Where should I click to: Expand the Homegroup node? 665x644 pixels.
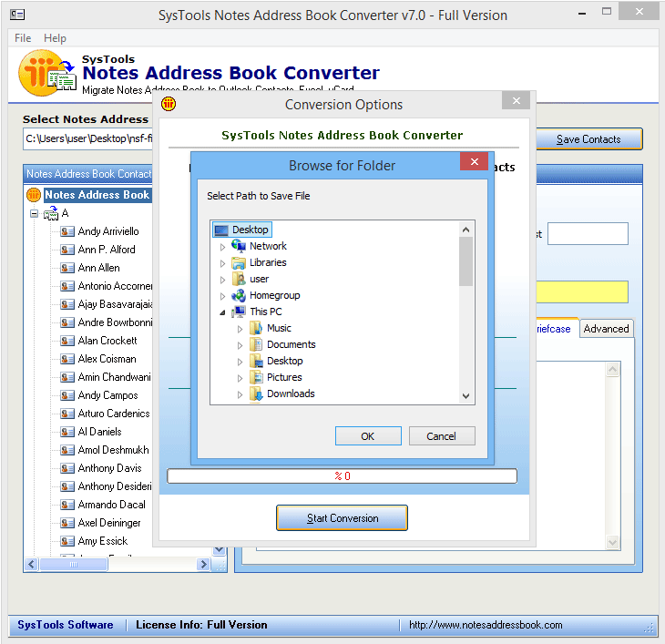222,296
